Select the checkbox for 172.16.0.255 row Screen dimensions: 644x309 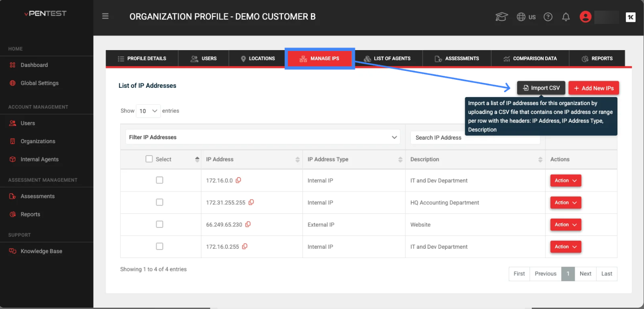pos(160,246)
